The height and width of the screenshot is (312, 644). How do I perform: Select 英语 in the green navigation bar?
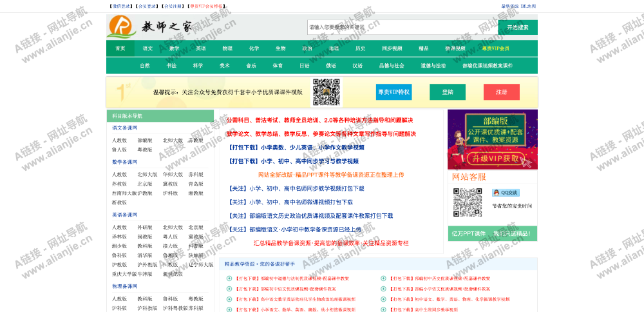(x=201, y=48)
